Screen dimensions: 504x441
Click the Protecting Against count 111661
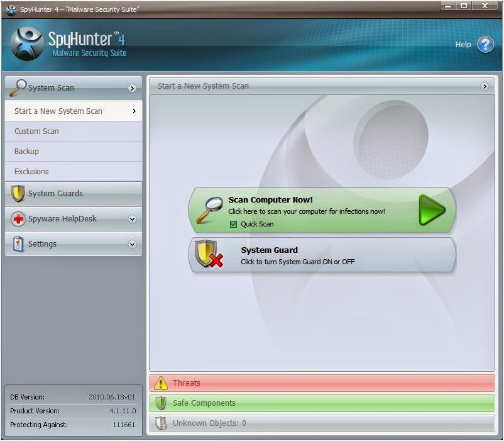tap(124, 425)
